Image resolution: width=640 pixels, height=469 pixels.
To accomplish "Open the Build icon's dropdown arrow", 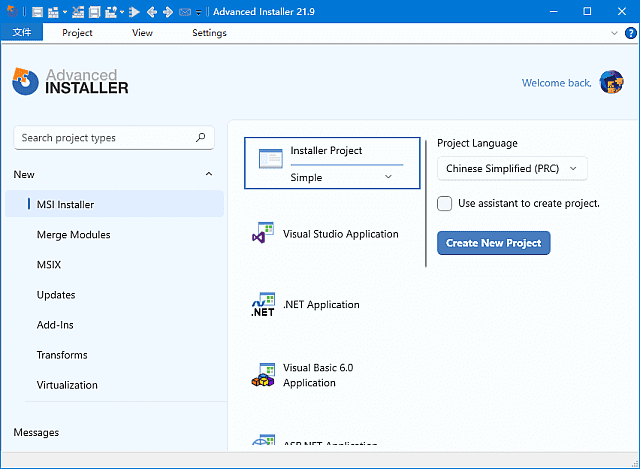I will 65,12.
